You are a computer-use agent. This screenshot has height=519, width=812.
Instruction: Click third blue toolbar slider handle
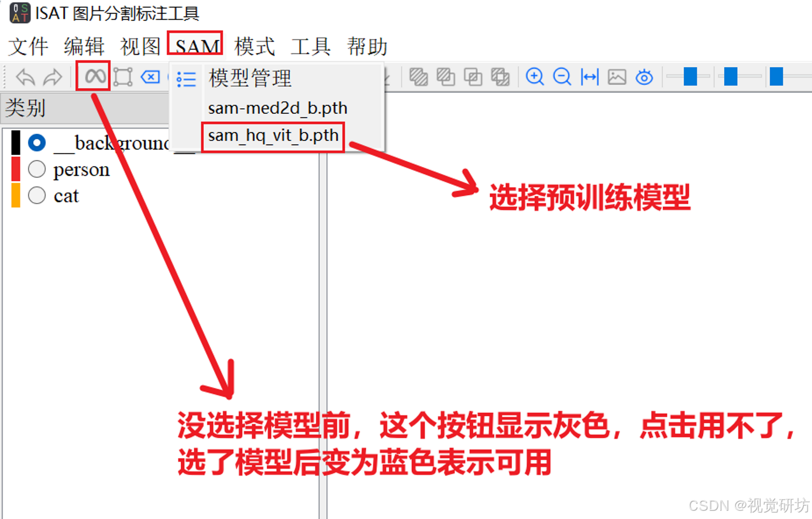click(776, 76)
